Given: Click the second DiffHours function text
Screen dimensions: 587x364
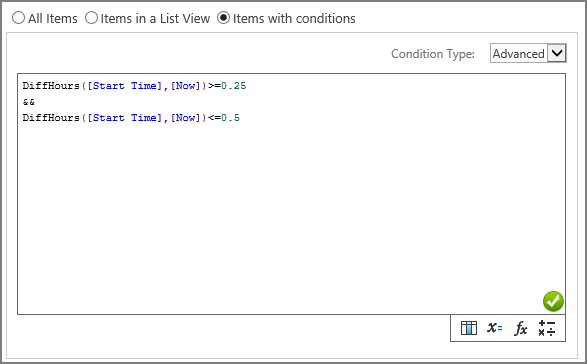Looking at the screenshot, I should [x=51, y=118].
